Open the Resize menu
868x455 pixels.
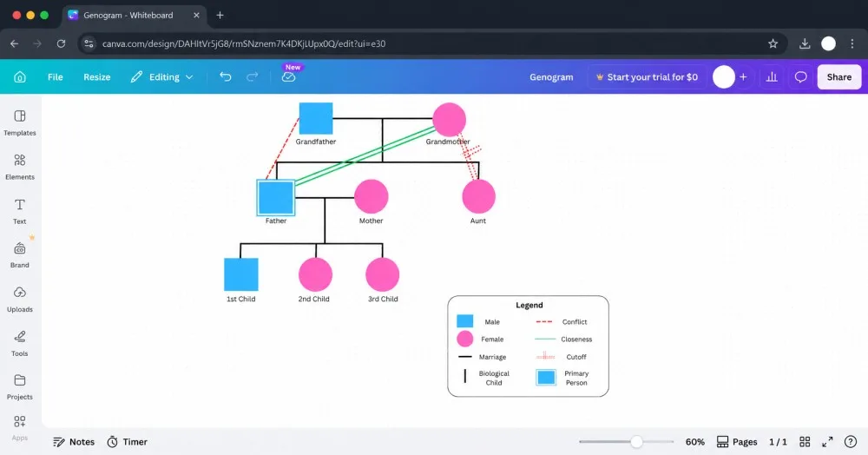[97, 77]
